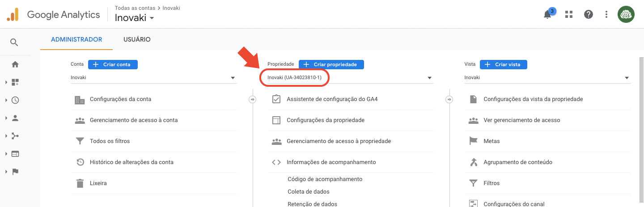Open the notifications bell
Image resolution: width=644 pixels, height=207 pixels.
click(547, 14)
